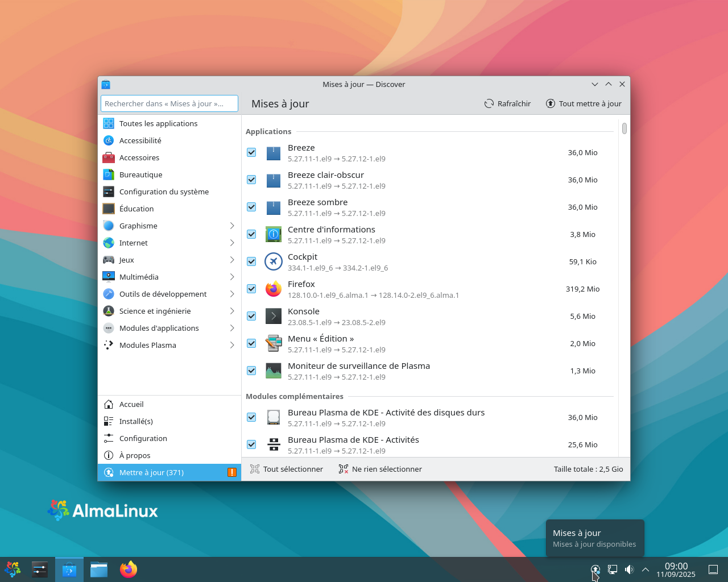Click the Activité des disques durs icon
Image resolution: width=728 pixels, height=582 pixels.
(x=274, y=418)
